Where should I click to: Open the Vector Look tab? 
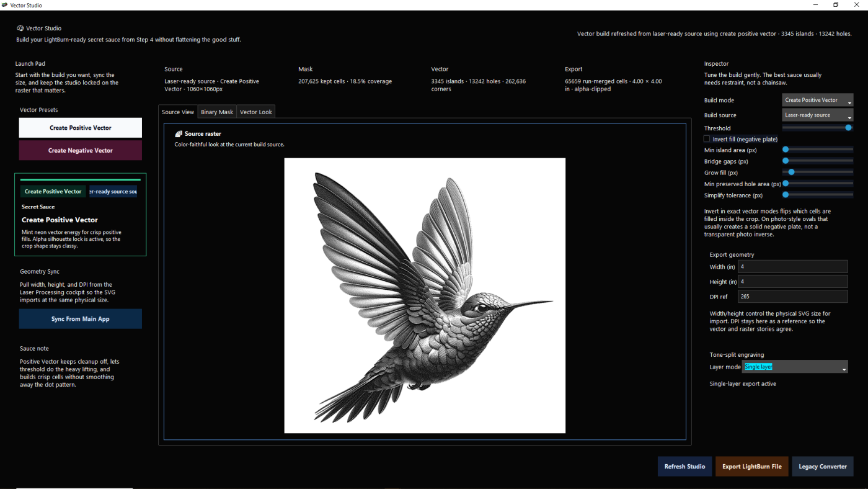(x=256, y=112)
